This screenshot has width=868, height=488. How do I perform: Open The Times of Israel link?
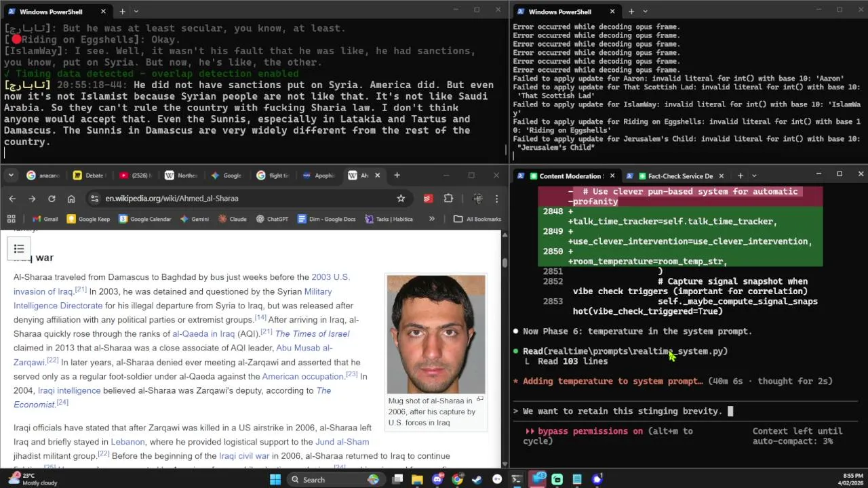point(312,333)
